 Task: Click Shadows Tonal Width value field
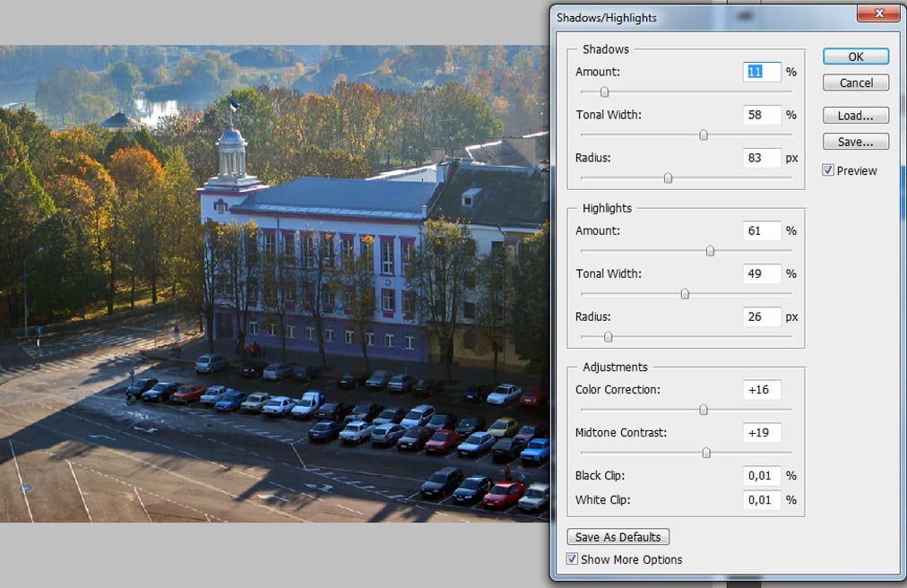[x=761, y=115]
